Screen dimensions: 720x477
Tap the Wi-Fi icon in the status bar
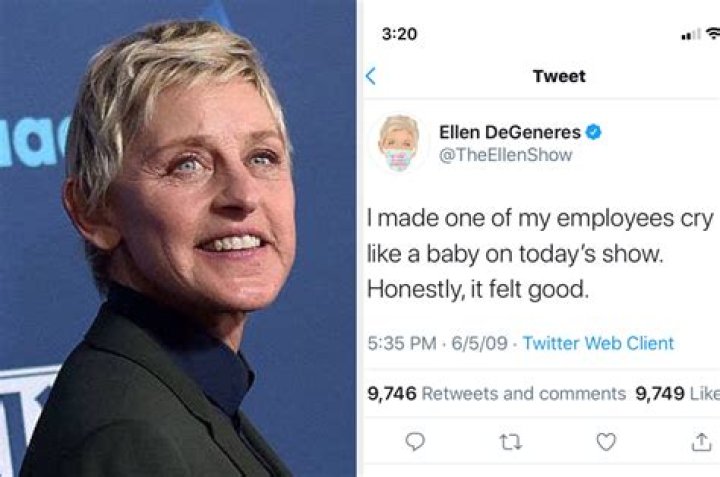(713, 35)
